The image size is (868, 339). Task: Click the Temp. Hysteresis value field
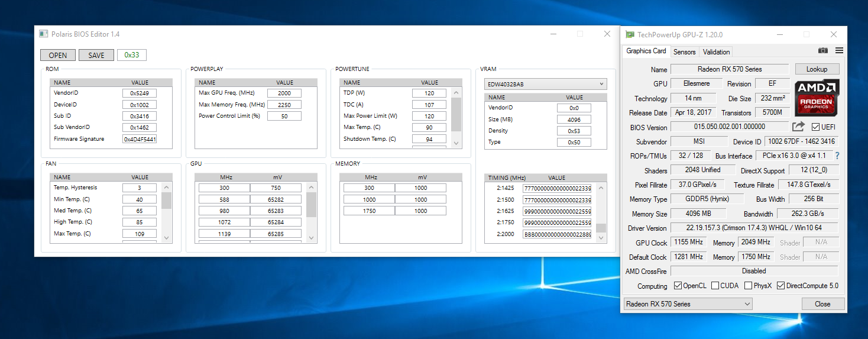pyautogui.click(x=140, y=188)
